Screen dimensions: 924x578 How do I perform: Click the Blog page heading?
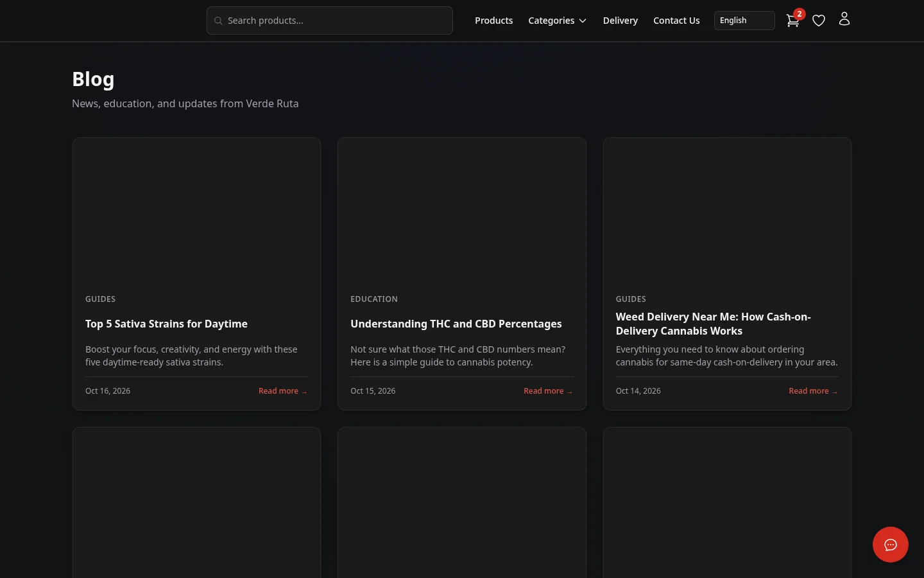[93, 79]
